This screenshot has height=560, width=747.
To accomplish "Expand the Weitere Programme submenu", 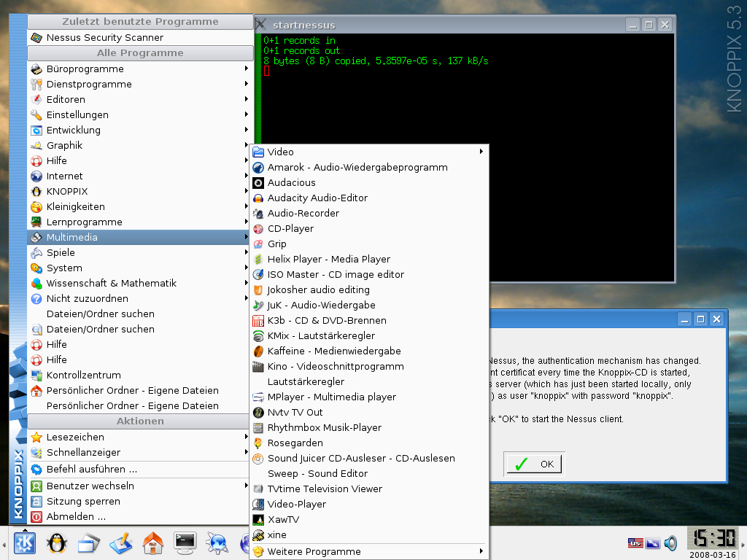I will tap(369, 551).
